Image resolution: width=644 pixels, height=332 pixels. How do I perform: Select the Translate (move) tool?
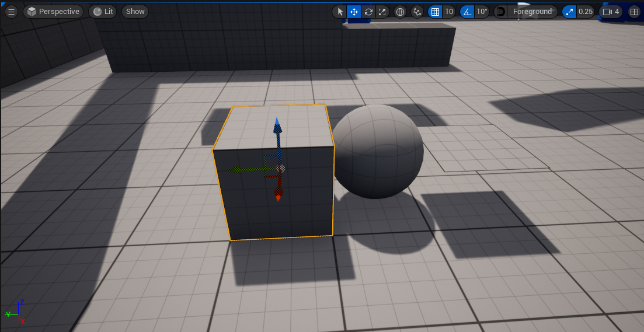pyautogui.click(x=354, y=12)
